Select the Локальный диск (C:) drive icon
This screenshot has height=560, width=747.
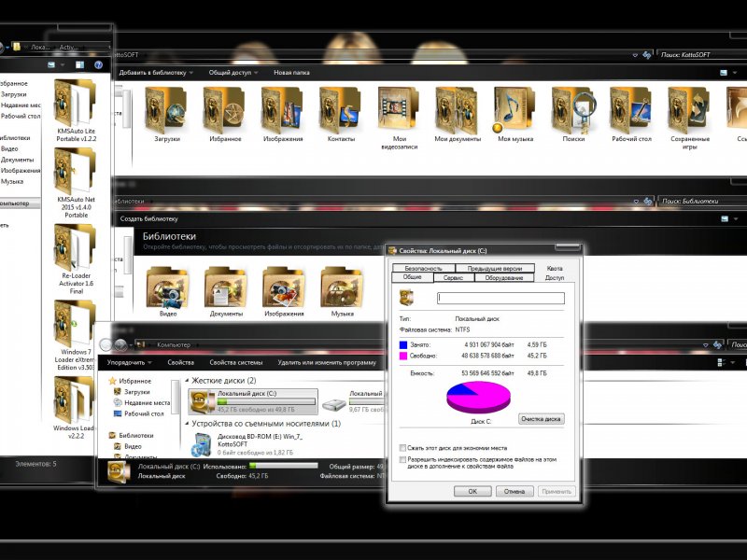[202, 401]
